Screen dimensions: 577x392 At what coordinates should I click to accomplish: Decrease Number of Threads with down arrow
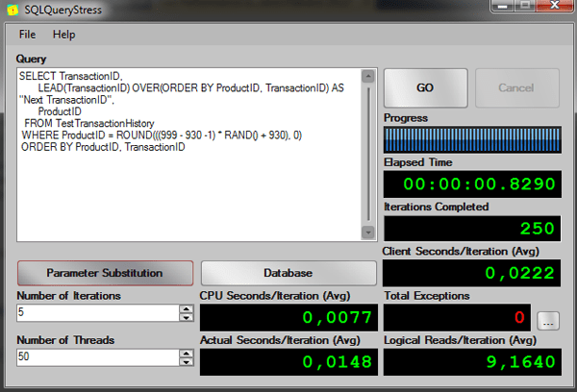coord(187,362)
